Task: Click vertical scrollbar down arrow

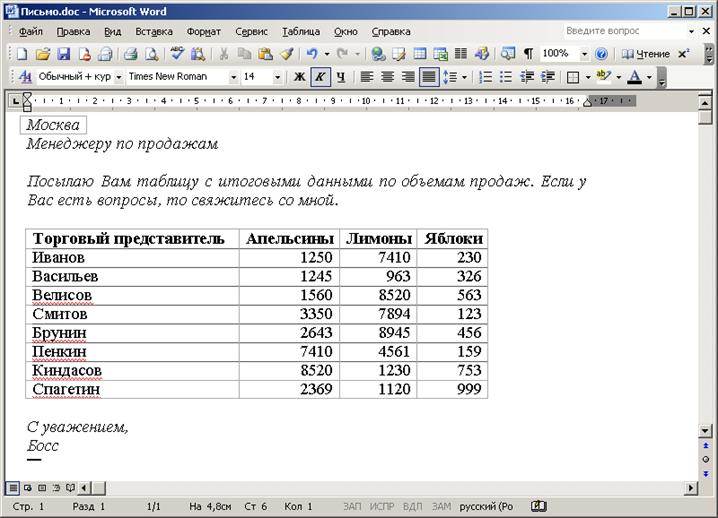Action: tap(705, 431)
